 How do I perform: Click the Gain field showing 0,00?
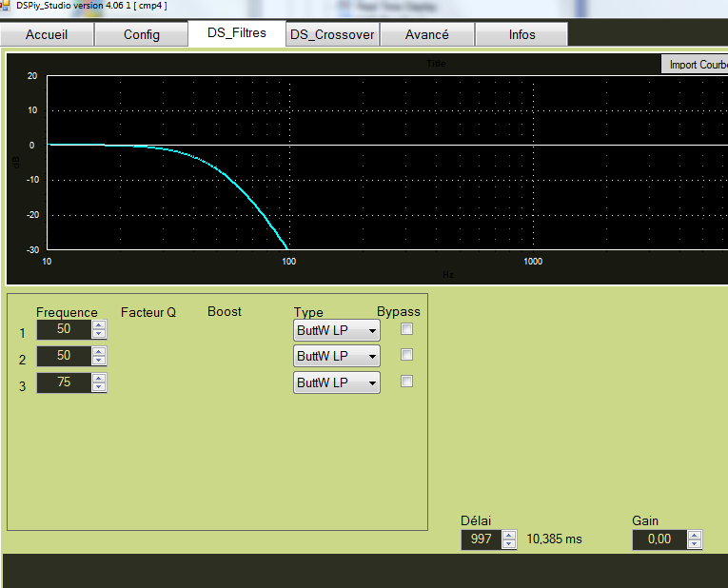tap(659, 539)
